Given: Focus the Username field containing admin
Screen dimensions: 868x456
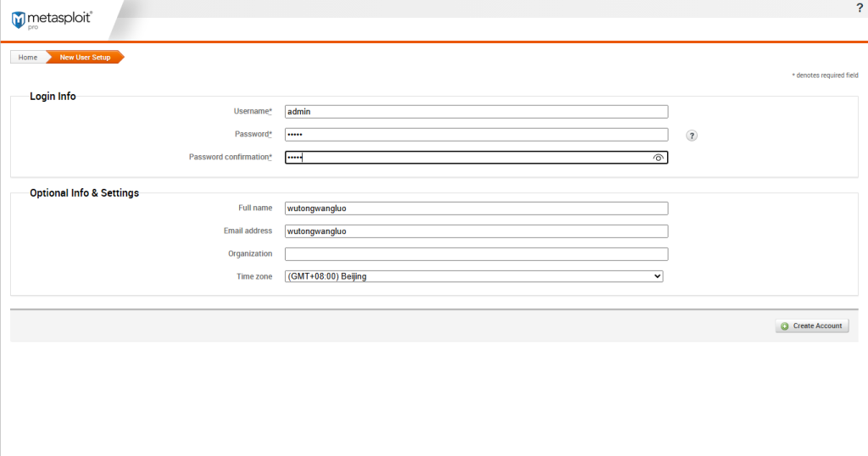Looking at the screenshot, I should point(476,111).
